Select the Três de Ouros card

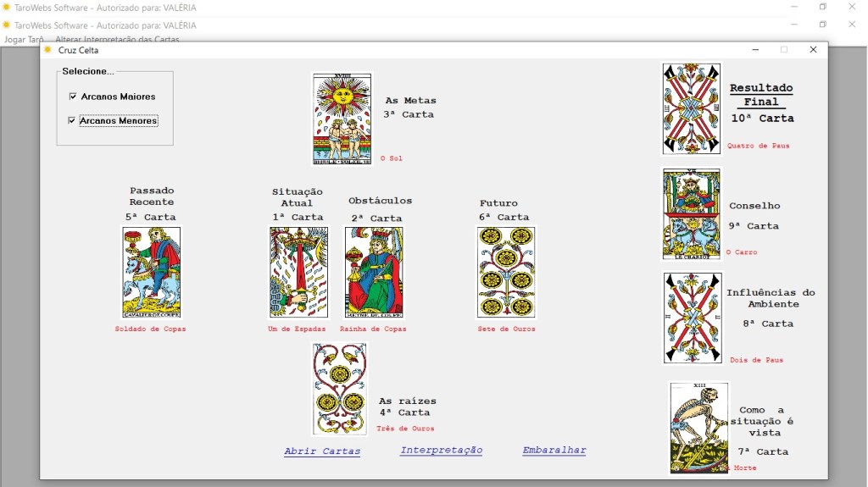pyautogui.click(x=339, y=388)
